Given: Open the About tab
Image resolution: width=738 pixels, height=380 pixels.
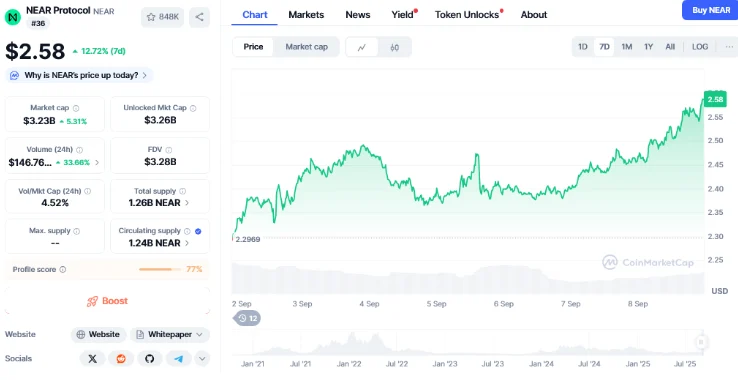Looking at the screenshot, I should [x=534, y=15].
